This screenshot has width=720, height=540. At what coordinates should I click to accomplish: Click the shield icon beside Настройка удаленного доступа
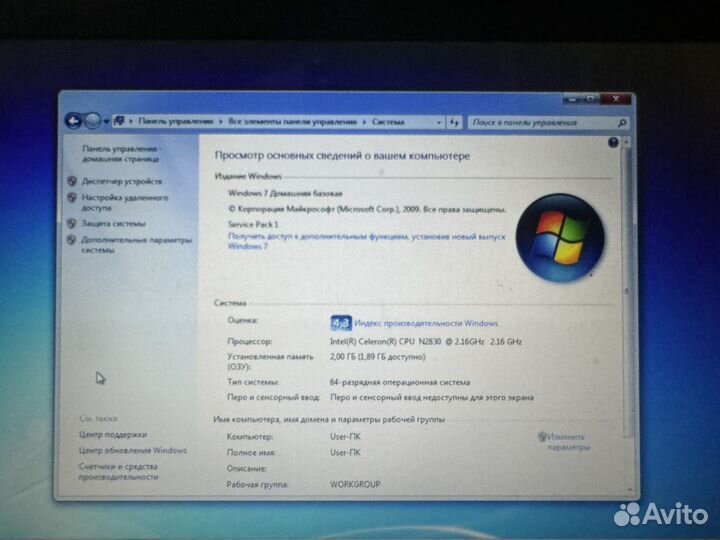pos(72,198)
